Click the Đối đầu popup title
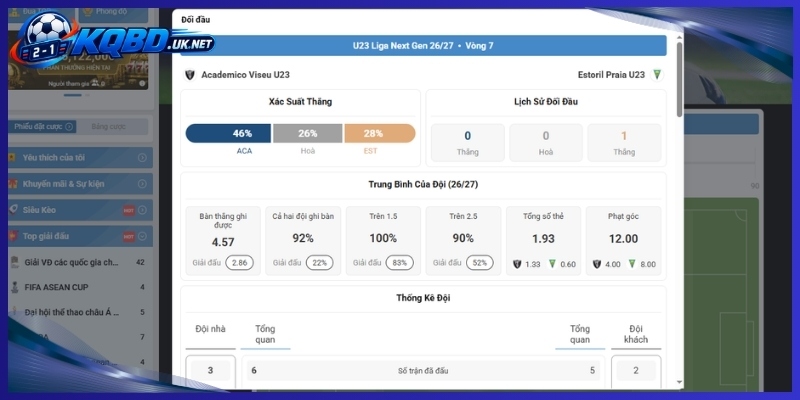Screen dimensions: 800x400 pos(195,20)
